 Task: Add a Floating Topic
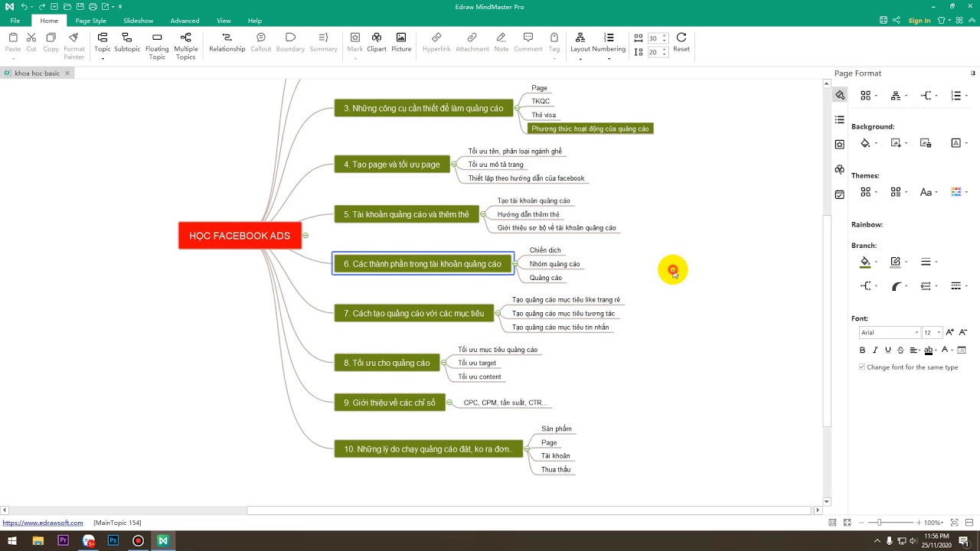pyautogui.click(x=157, y=46)
